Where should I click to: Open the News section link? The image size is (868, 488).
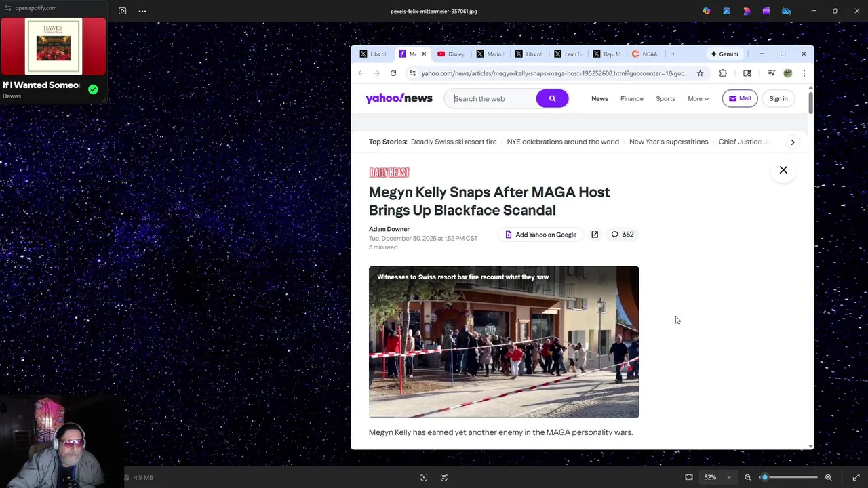(x=599, y=99)
